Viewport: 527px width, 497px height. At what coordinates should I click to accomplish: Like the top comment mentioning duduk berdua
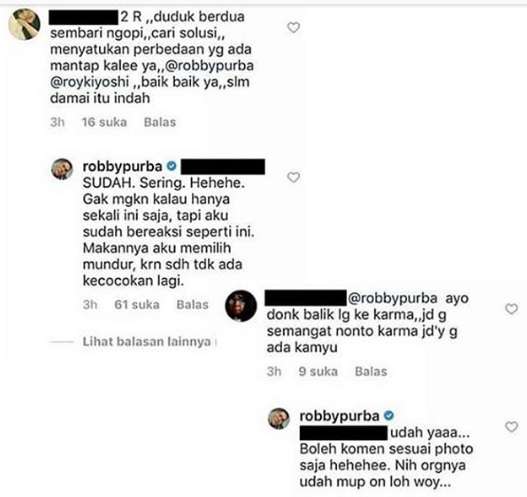[x=293, y=28]
